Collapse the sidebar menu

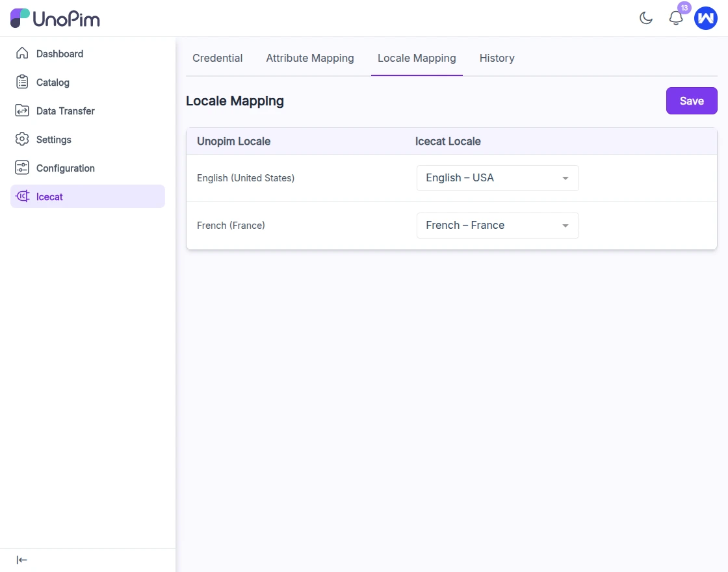pyautogui.click(x=22, y=560)
